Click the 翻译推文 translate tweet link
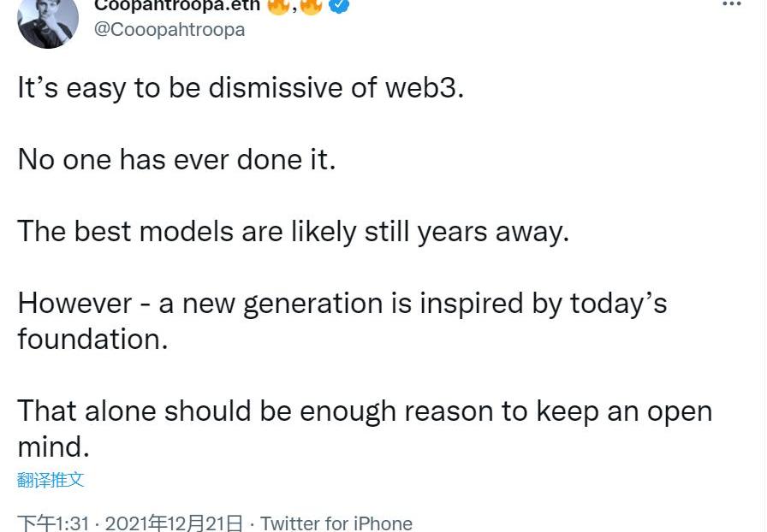767x532 pixels. pos(51,480)
